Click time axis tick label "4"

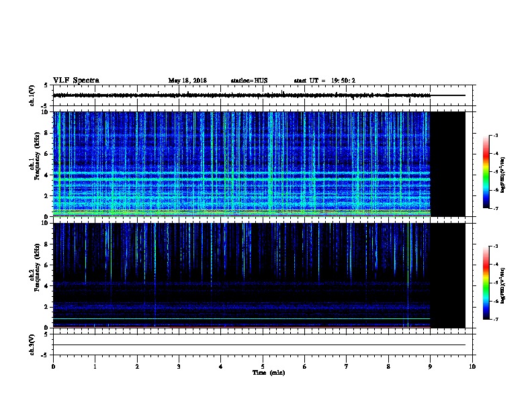[x=220, y=366]
